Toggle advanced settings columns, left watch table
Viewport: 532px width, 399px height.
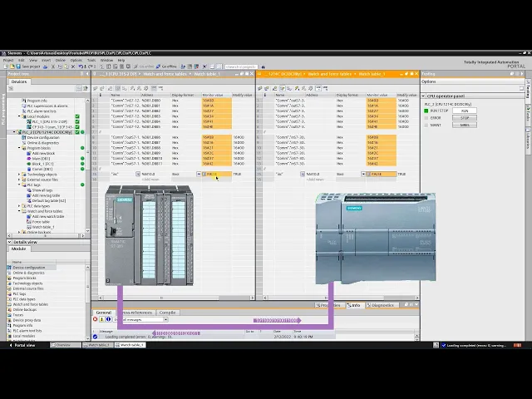(x=125, y=88)
